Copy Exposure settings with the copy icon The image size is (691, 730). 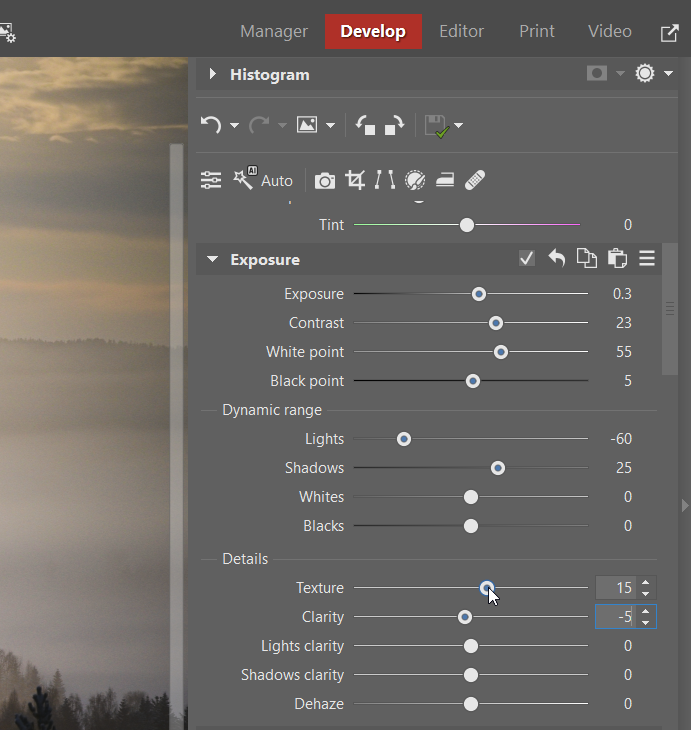(x=587, y=259)
